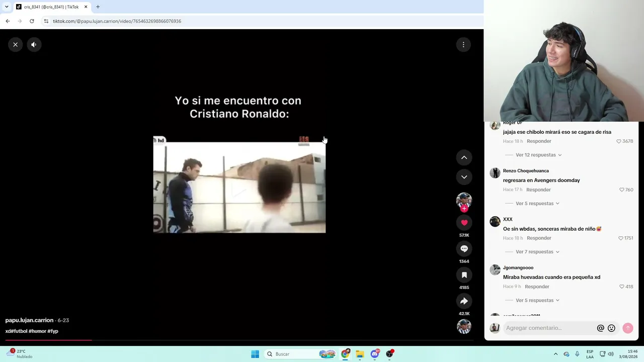The image size is (644, 362).
Task: Reply to Jgomangoooo's comment
Action: pyautogui.click(x=537, y=287)
